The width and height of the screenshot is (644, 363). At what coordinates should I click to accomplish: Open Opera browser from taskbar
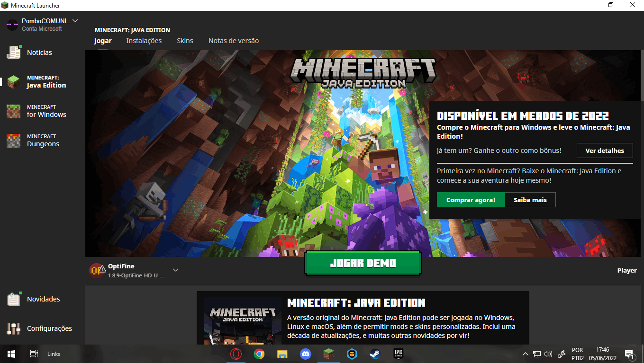(236, 354)
